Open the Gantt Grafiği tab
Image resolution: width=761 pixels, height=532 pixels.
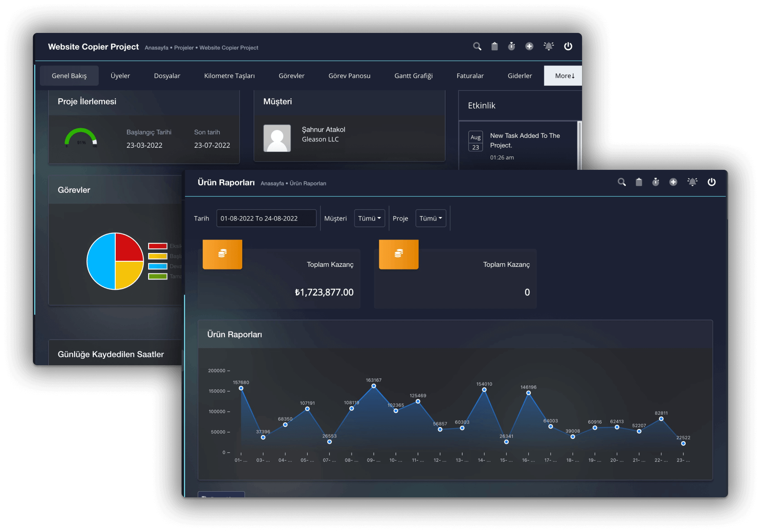tap(413, 76)
